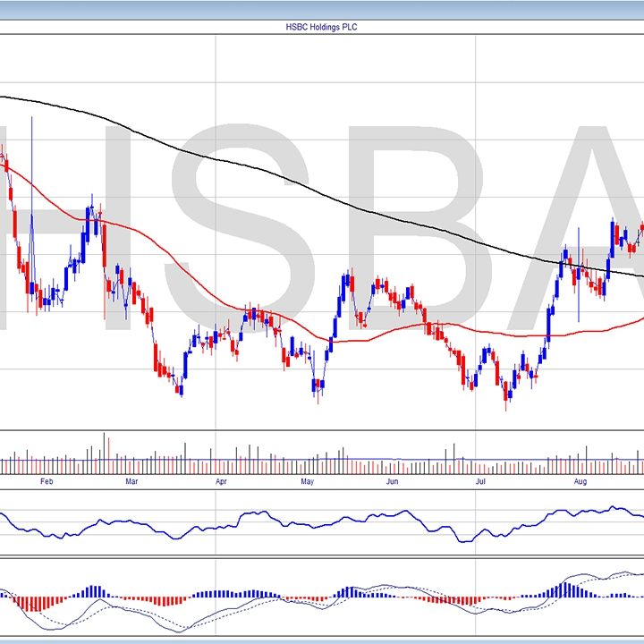Image resolution: width=644 pixels, height=644 pixels.
Task: Click the tall blue price spike in late January
Action: tap(32, 179)
